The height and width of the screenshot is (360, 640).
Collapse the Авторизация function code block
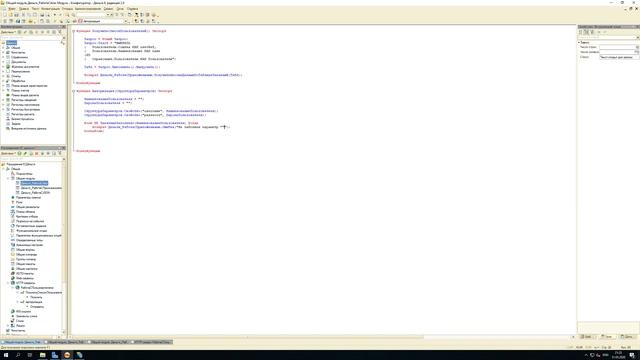click(73, 91)
